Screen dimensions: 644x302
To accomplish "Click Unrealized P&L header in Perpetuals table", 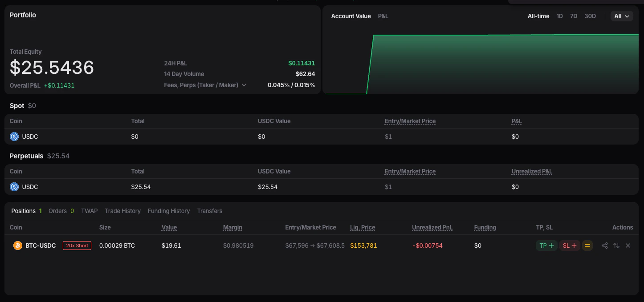I will [532, 171].
